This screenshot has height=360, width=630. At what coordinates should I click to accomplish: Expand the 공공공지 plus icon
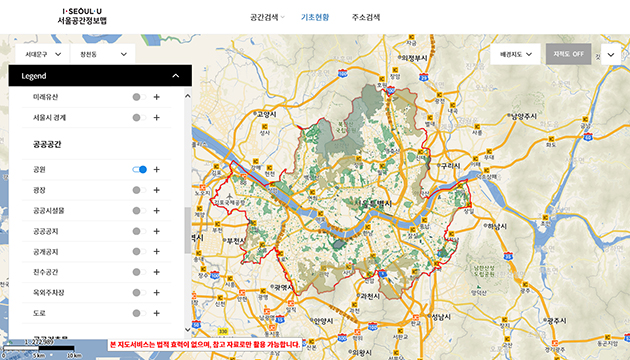tap(157, 231)
